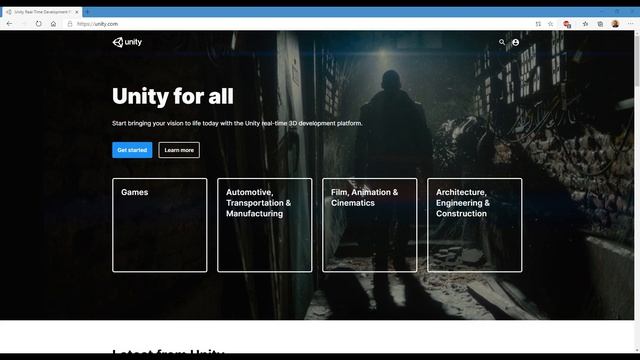640x360 pixels.
Task: Click the lock icon beside the URL
Action: click(x=70, y=24)
